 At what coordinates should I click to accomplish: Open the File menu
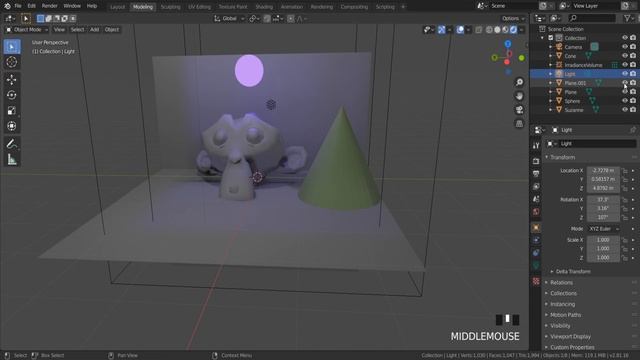[x=18, y=6]
